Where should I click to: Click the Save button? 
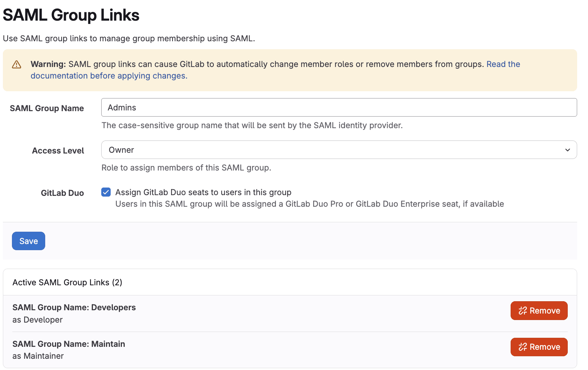28,241
